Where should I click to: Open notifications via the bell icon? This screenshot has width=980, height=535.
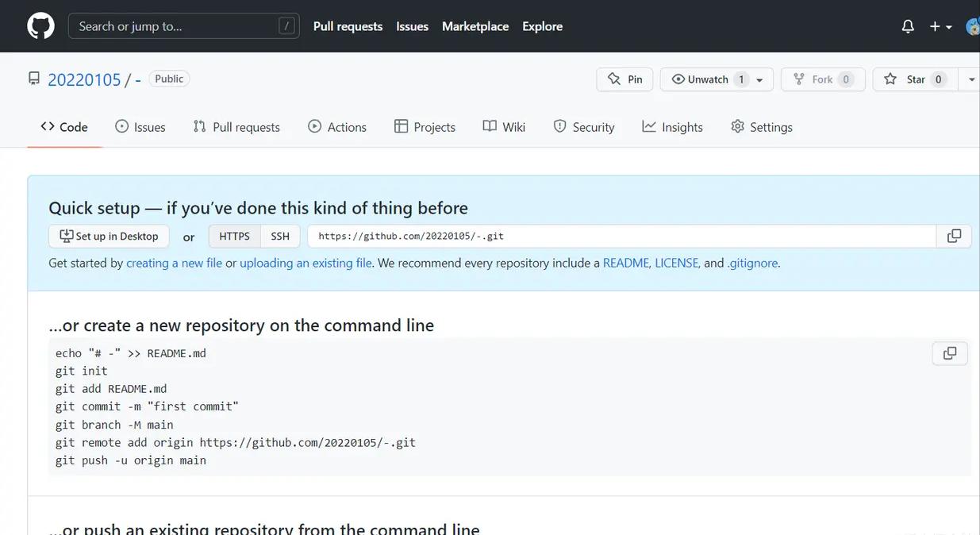pos(907,25)
